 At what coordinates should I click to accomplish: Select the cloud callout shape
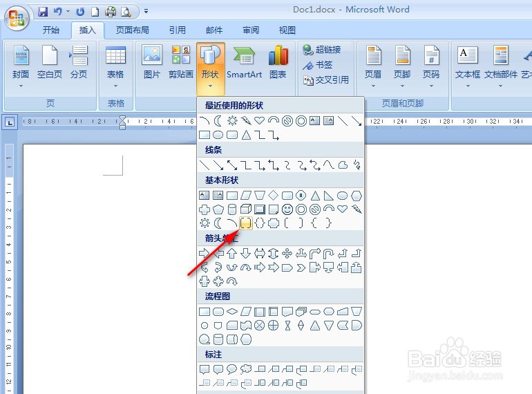pyautogui.click(x=246, y=369)
